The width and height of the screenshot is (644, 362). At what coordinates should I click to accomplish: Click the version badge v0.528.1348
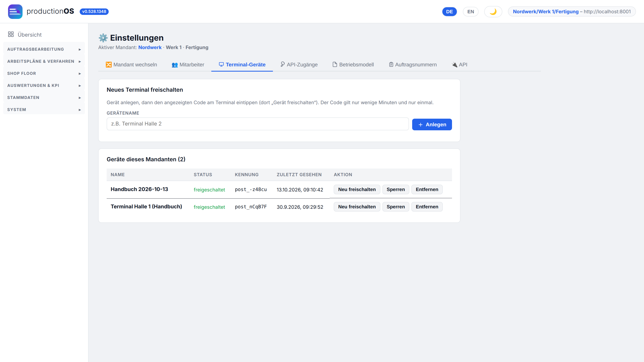tap(94, 11)
